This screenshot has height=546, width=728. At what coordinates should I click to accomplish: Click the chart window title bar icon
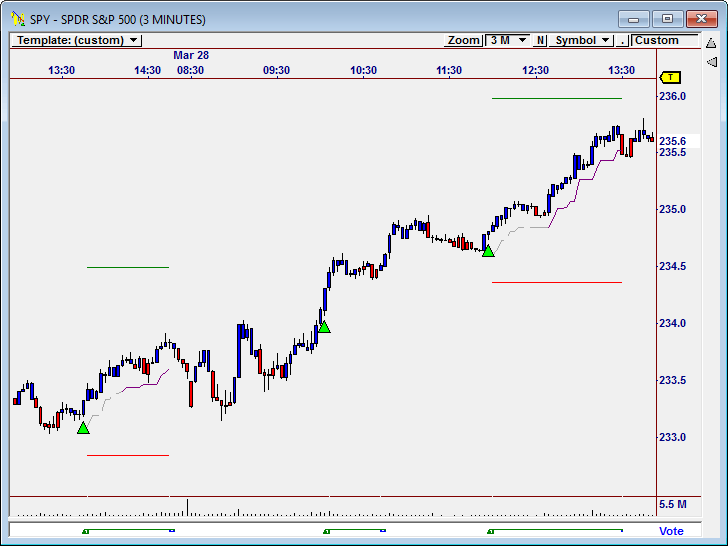18,19
